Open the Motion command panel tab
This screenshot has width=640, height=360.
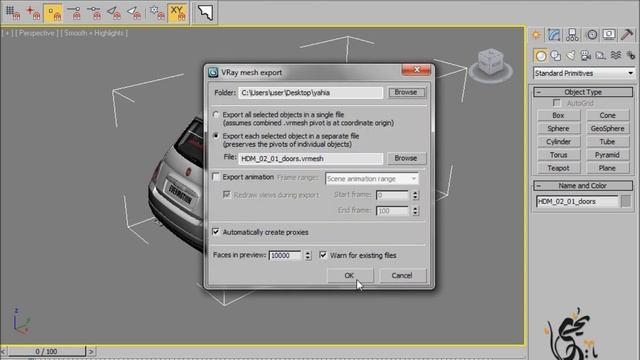pyautogui.click(x=592, y=35)
